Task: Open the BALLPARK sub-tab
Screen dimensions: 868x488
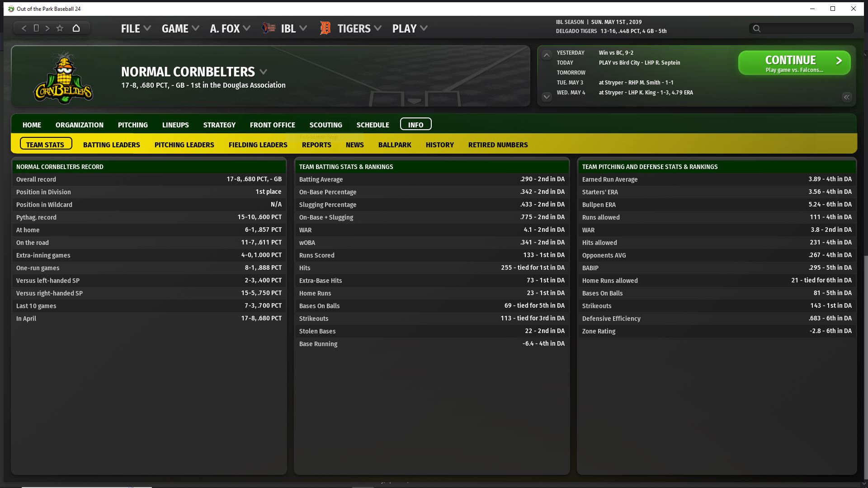Action: (394, 145)
